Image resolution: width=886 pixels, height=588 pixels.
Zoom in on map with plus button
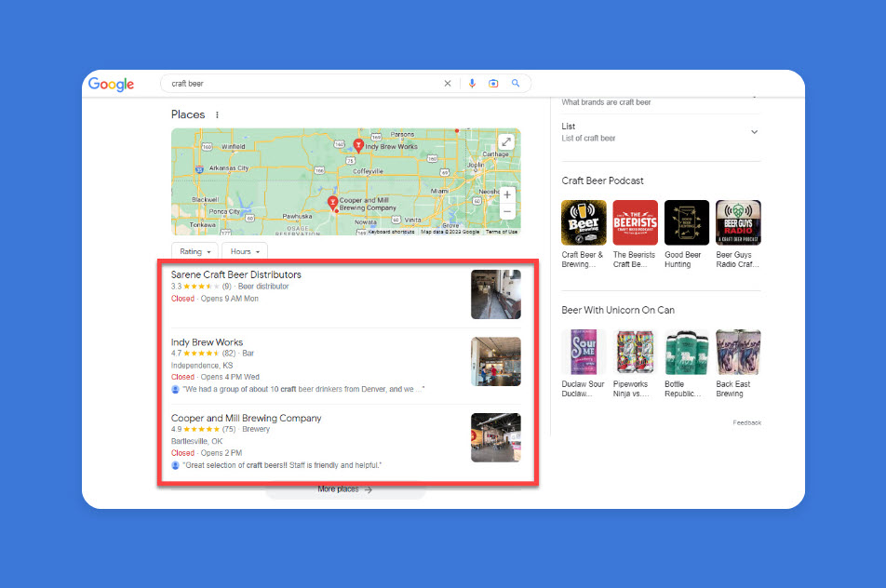point(507,195)
